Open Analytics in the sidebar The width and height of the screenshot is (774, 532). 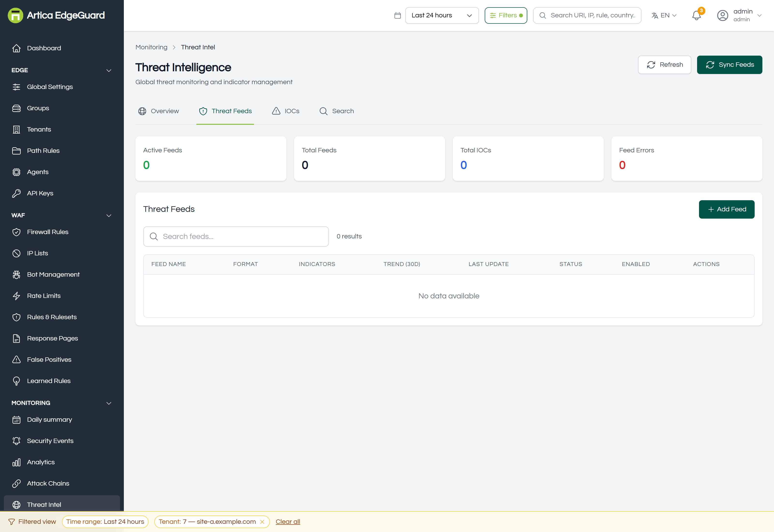pyautogui.click(x=62, y=462)
